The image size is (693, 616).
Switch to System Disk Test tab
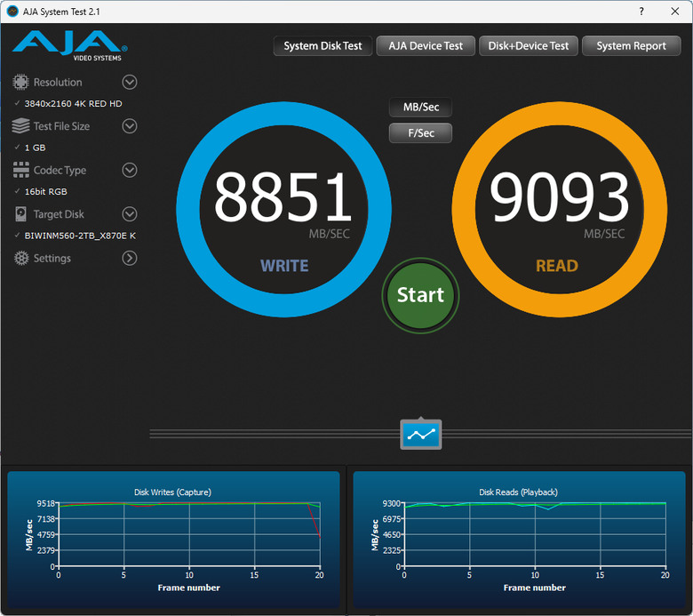(323, 46)
